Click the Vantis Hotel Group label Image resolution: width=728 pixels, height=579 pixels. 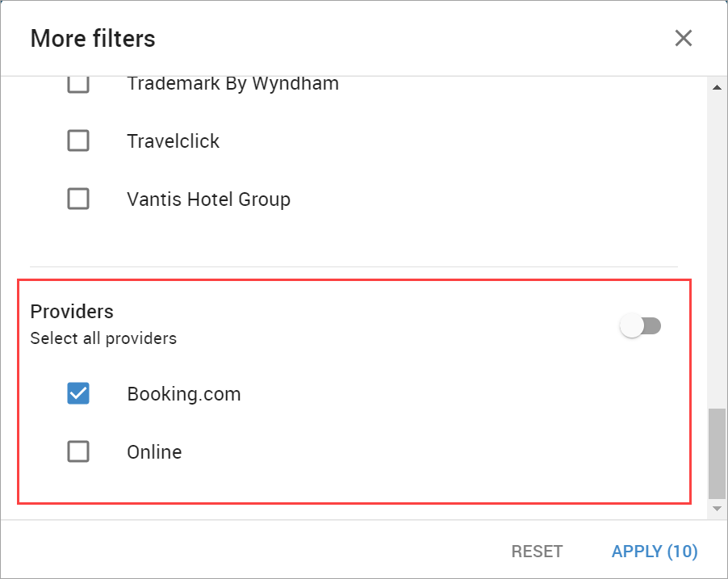tap(208, 199)
